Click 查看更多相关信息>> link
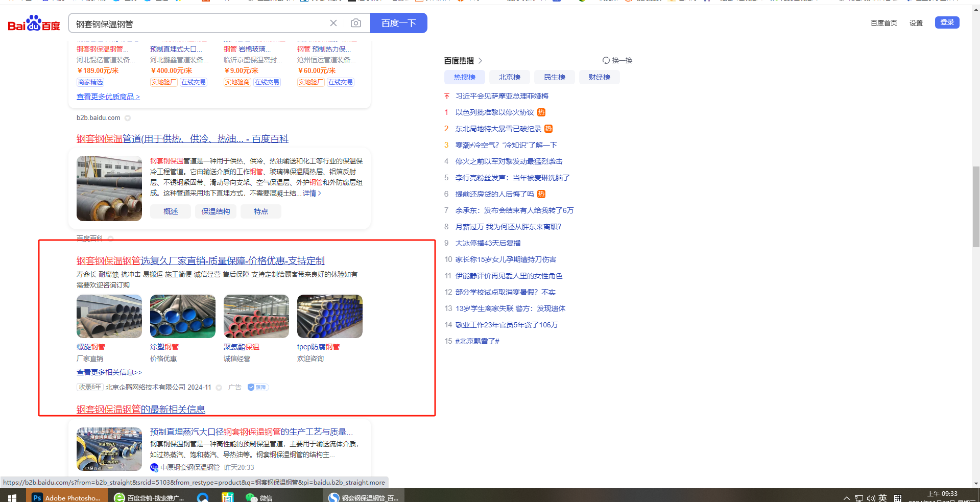Image resolution: width=980 pixels, height=502 pixels. pyautogui.click(x=109, y=372)
